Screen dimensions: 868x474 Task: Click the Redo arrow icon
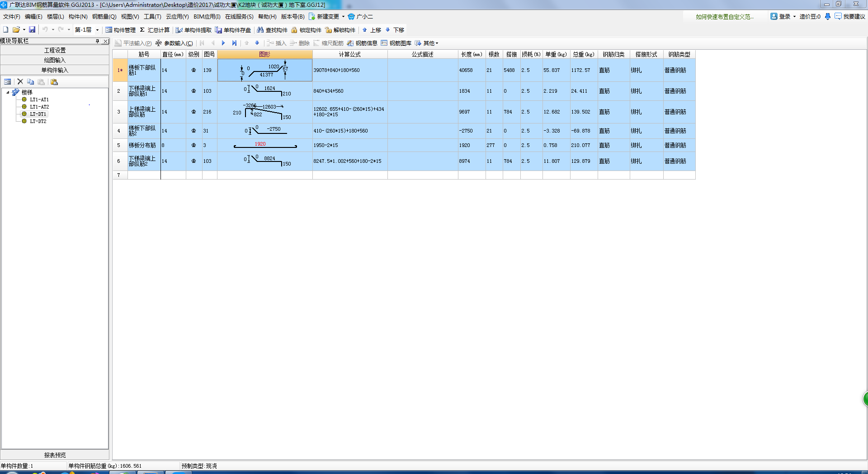click(x=61, y=30)
